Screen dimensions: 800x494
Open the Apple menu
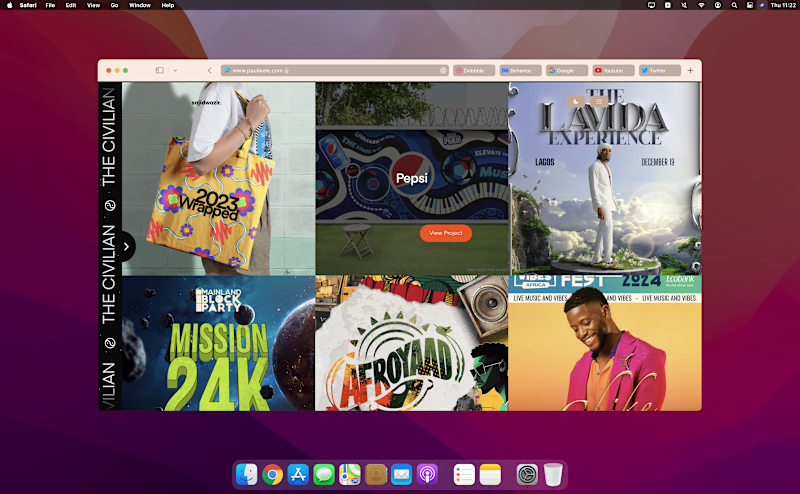[9, 5]
